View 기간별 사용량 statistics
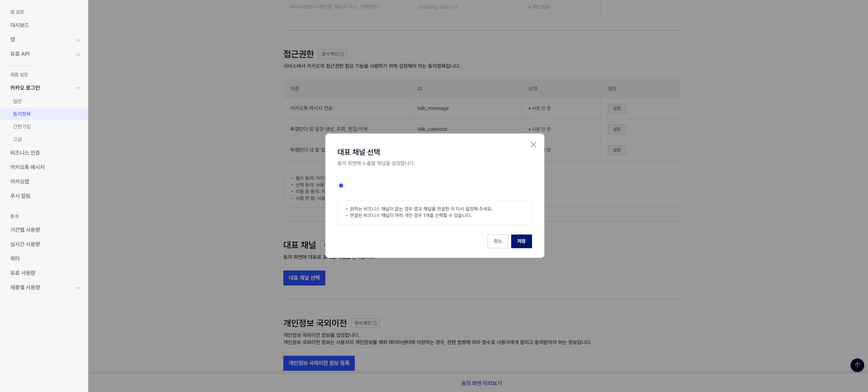 (25, 230)
